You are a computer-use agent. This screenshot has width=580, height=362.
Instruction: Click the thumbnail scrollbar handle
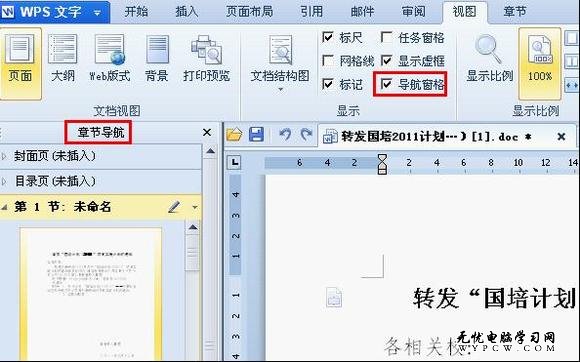click(193, 253)
